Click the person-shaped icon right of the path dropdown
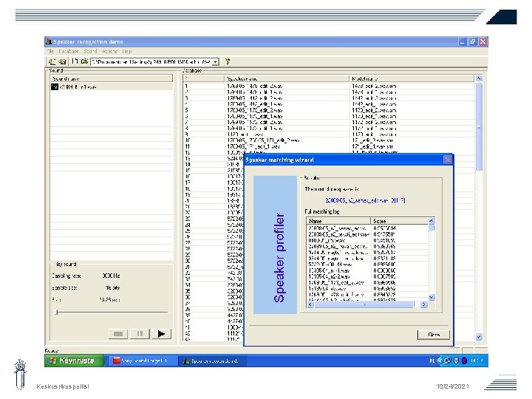532x399 pixels. 228,61
